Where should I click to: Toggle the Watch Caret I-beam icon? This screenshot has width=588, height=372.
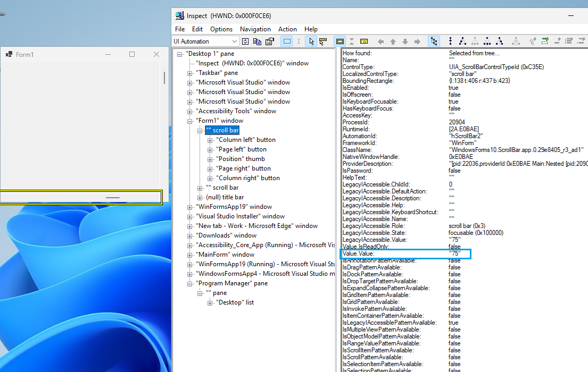[x=299, y=41]
